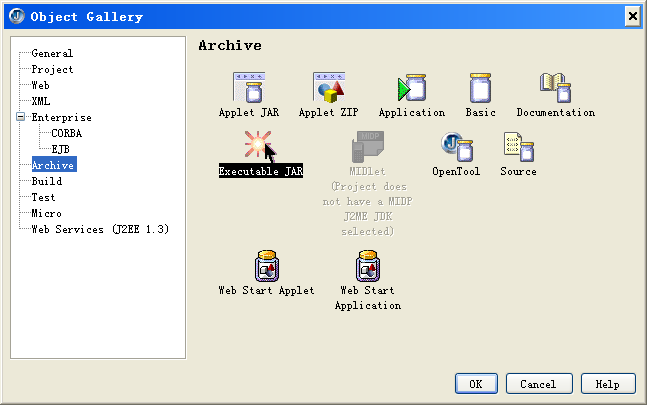
Task: Confirm with the OK button
Action: pos(476,384)
